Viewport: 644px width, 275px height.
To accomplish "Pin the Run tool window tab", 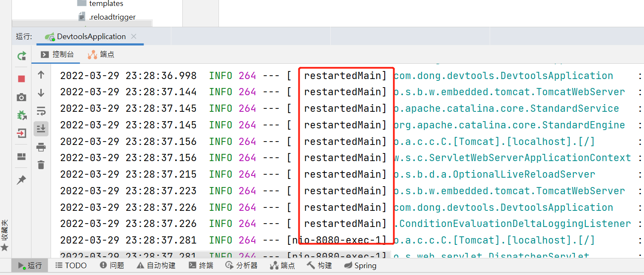I will (21, 180).
